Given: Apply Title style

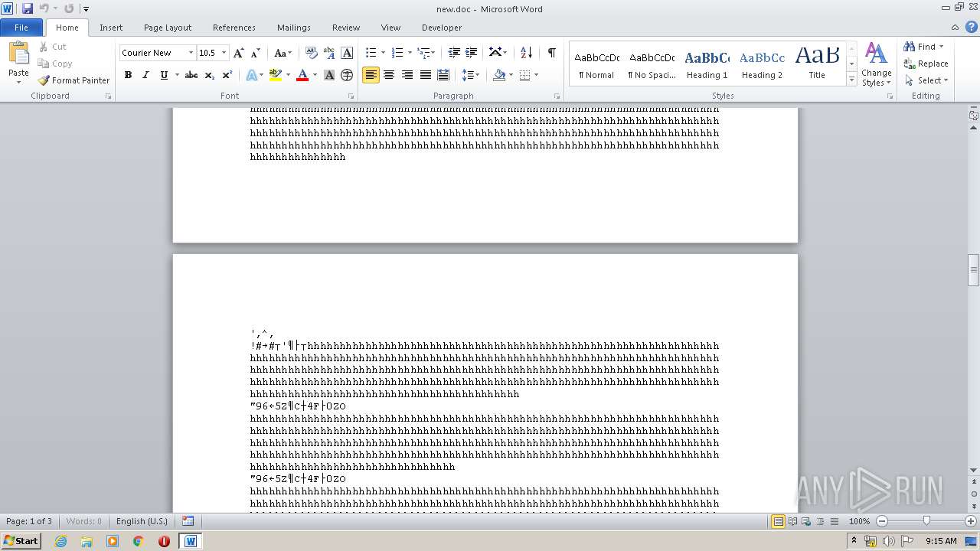Looking at the screenshot, I should 817,64.
